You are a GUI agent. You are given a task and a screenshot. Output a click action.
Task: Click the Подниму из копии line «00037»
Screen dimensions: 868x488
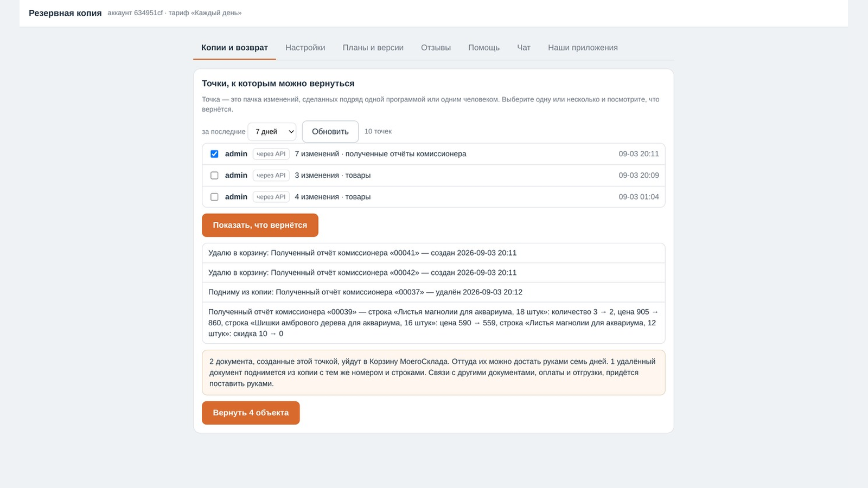pos(433,292)
